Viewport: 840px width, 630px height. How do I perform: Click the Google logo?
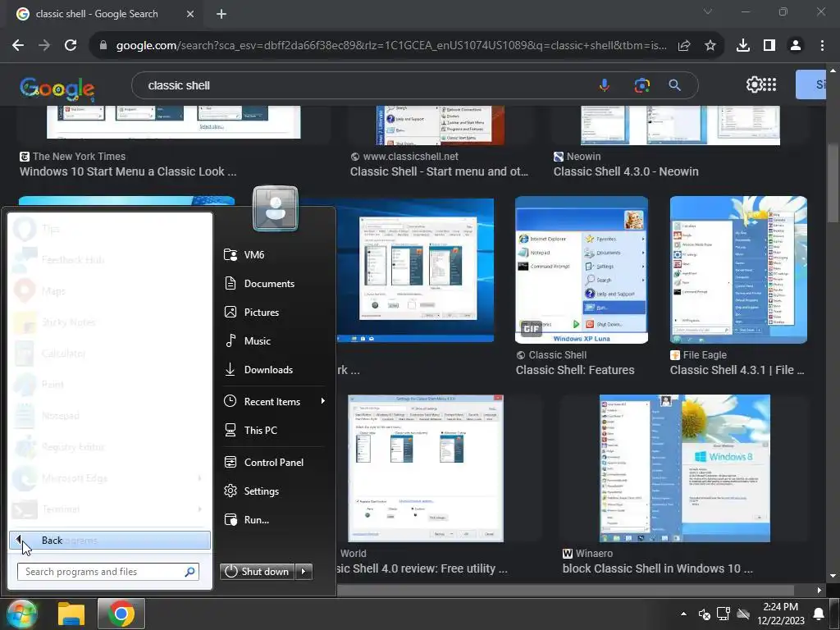(x=57, y=89)
